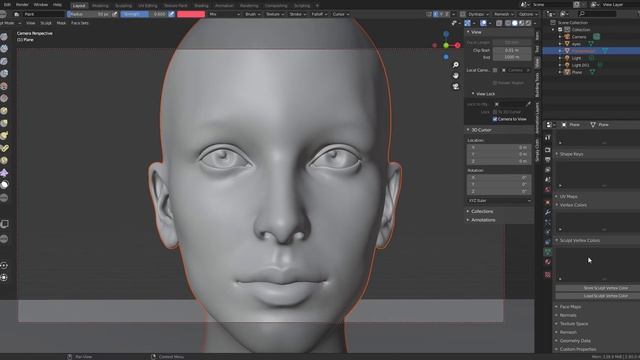
Task: Expand the Face Maps section
Action: 570,307
